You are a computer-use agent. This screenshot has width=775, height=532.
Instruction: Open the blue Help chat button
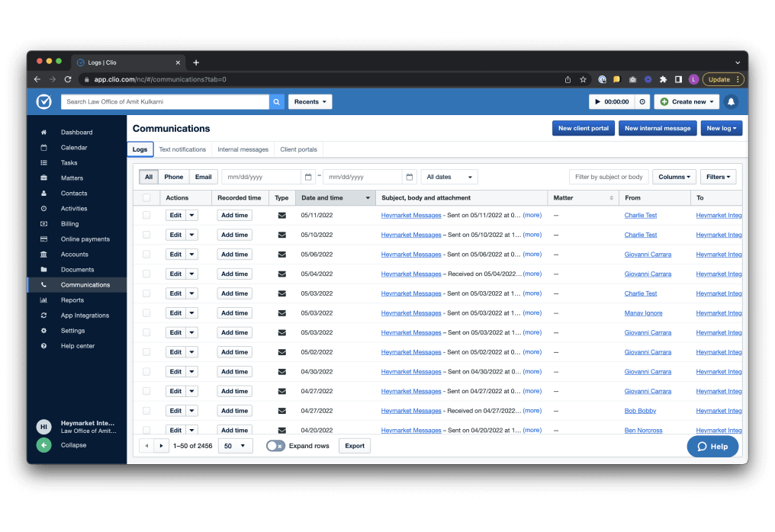(x=712, y=447)
